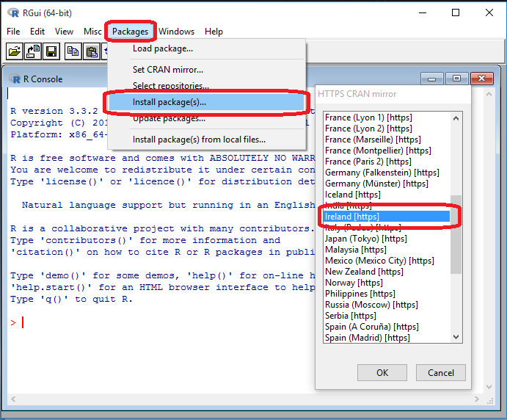Open the Windows menu
This screenshot has width=507, height=420.
point(176,32)
